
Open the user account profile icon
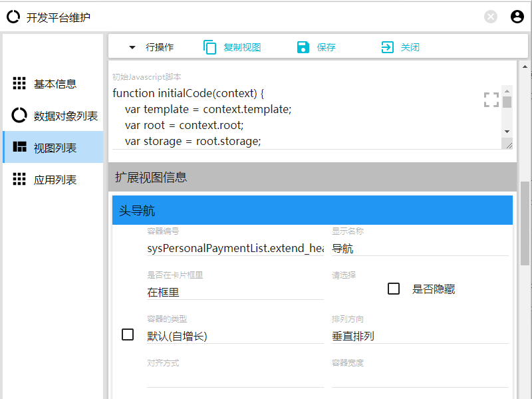(517, 17)
